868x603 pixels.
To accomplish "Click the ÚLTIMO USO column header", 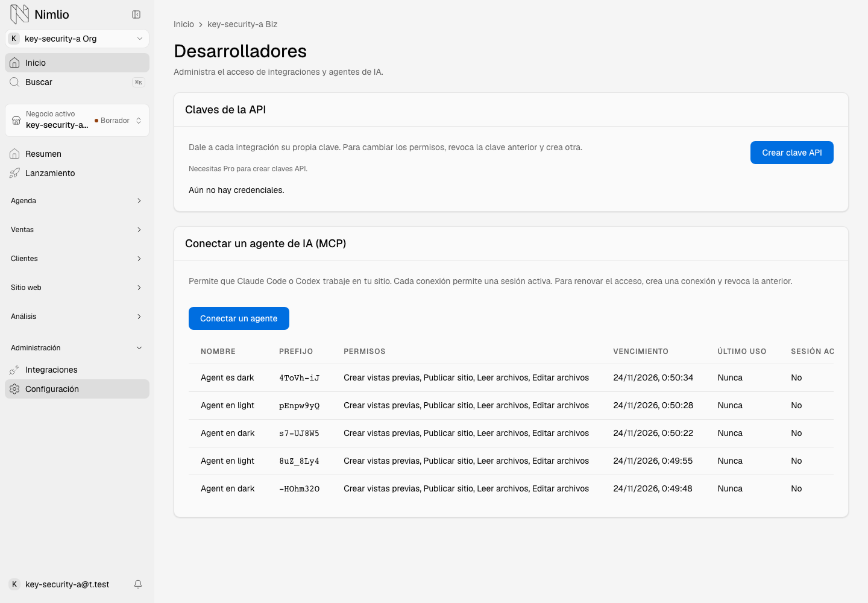I will [x=741, y=352].
